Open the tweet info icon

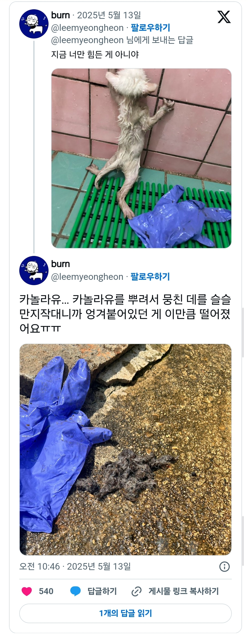tap(224, 567)
